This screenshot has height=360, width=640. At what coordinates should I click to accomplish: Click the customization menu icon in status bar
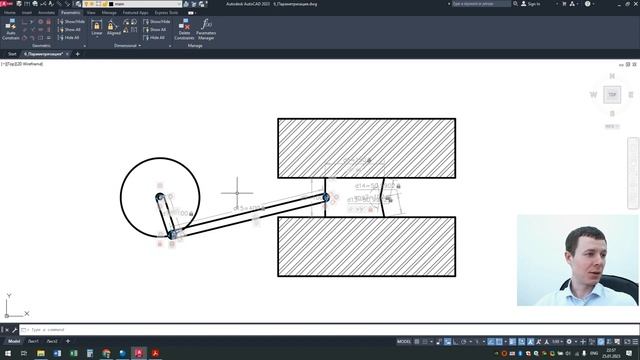[x=635, y=342]
